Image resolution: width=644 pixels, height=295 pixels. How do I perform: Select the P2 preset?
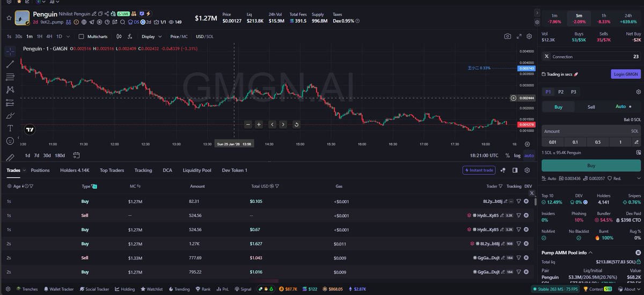pyautogui.click(x=560, y=92)
